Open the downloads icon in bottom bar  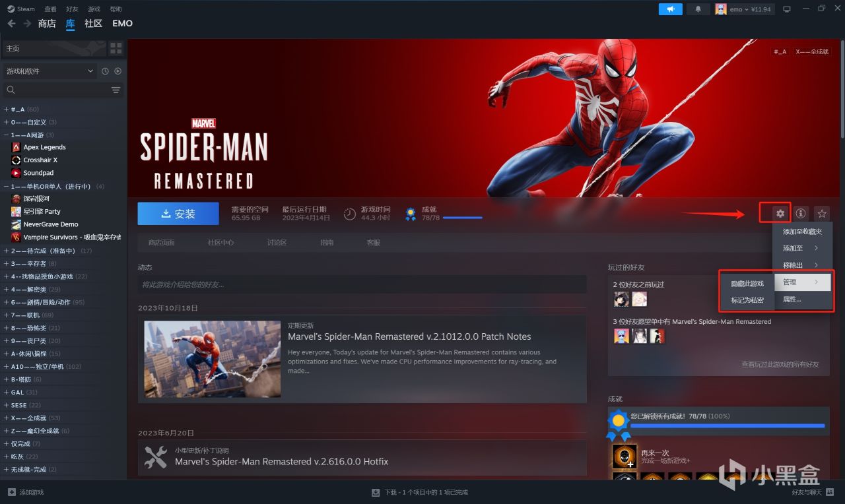(376, 492)
